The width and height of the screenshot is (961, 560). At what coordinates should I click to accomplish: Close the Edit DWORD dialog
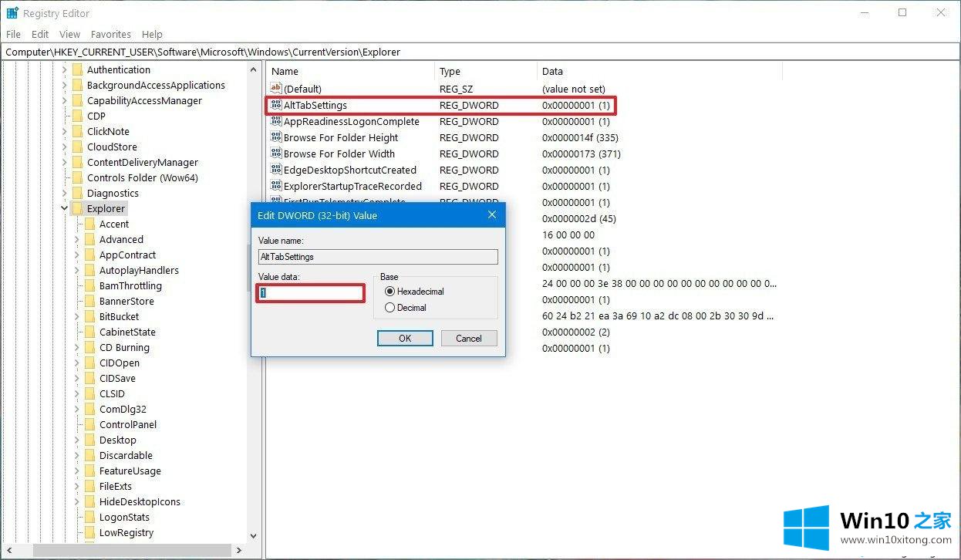point(492,215)
